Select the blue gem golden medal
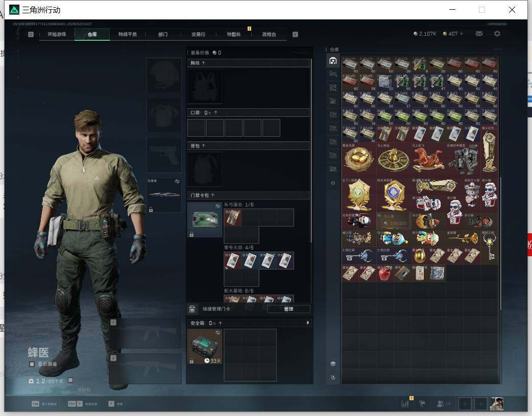 (x=393, y=194)
